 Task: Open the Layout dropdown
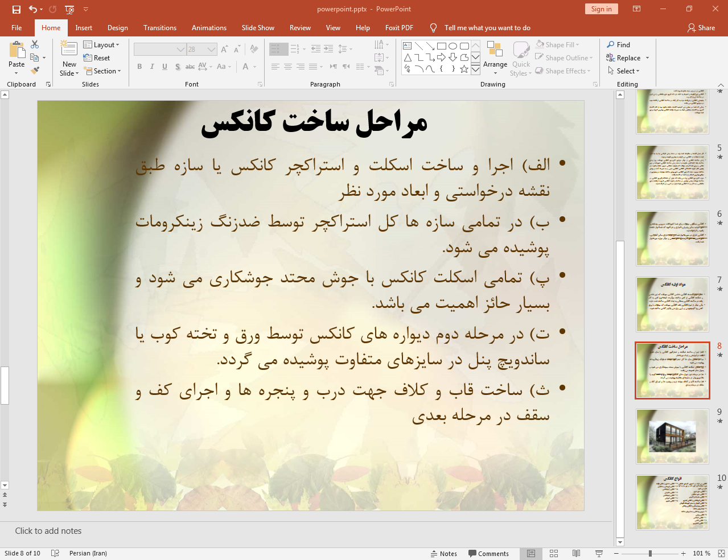[101, 44]
